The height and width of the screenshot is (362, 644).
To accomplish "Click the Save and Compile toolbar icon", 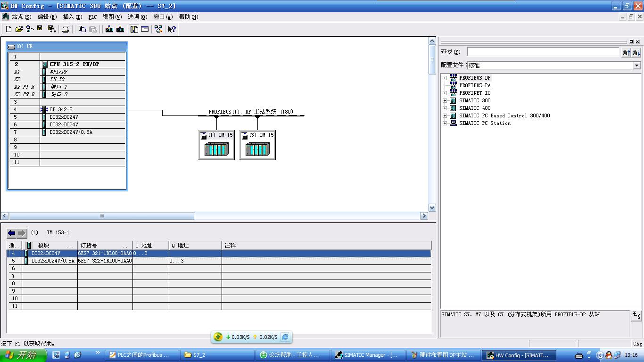I will (x=52, y=29).
